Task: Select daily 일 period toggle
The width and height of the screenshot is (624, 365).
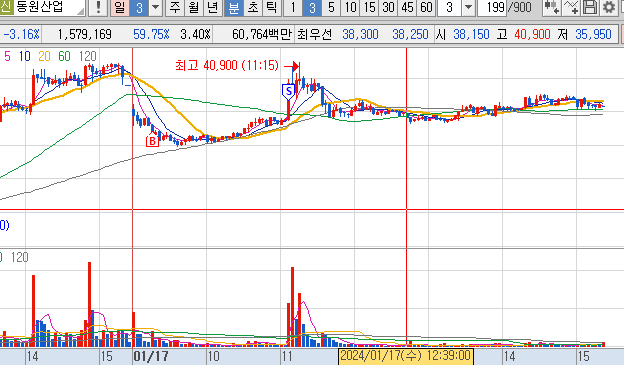Action: coord(120,7)
